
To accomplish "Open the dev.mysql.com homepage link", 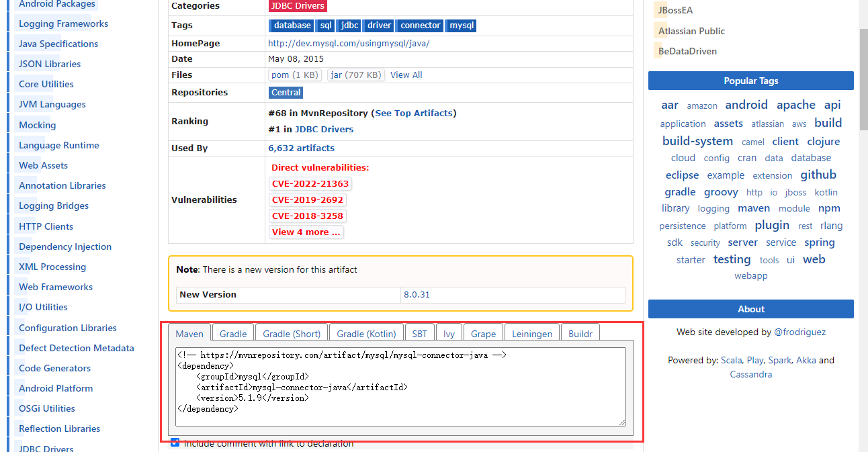I will coord(349,43).
